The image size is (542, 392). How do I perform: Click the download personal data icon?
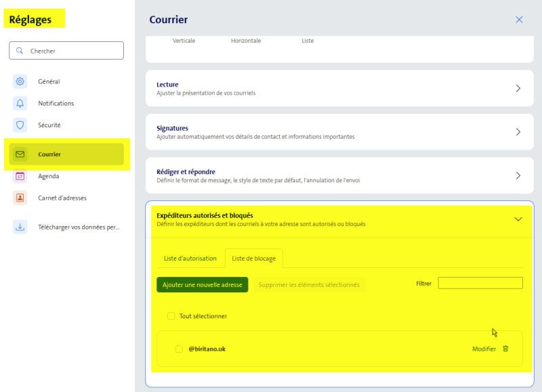point(20,227)
